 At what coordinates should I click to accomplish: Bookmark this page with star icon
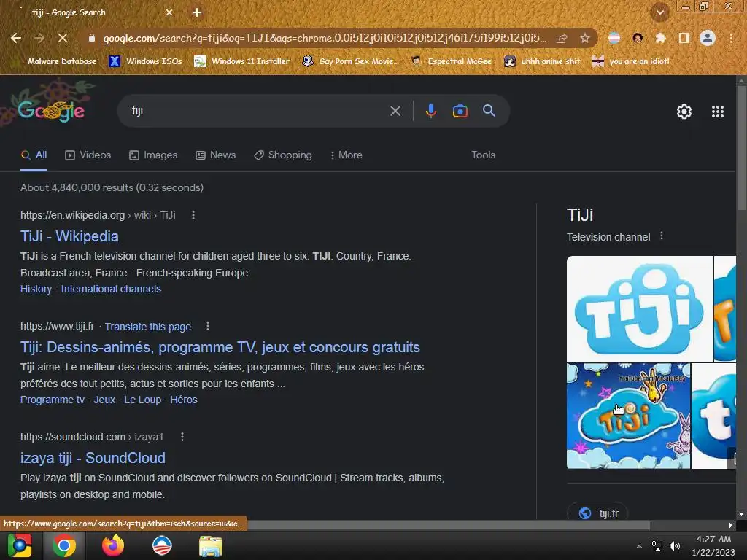585,38
